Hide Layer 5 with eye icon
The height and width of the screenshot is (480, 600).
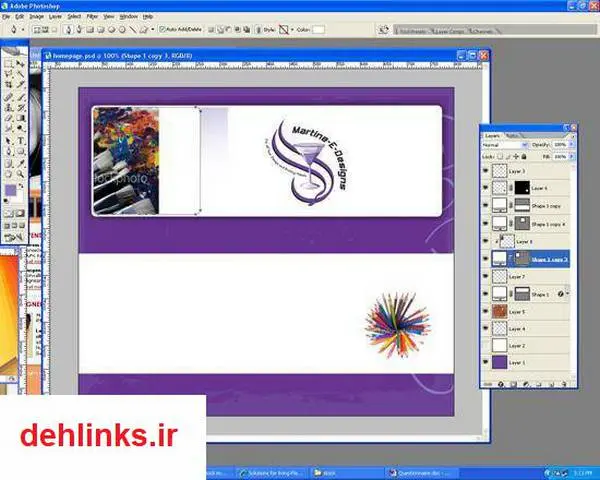(486, 311)
